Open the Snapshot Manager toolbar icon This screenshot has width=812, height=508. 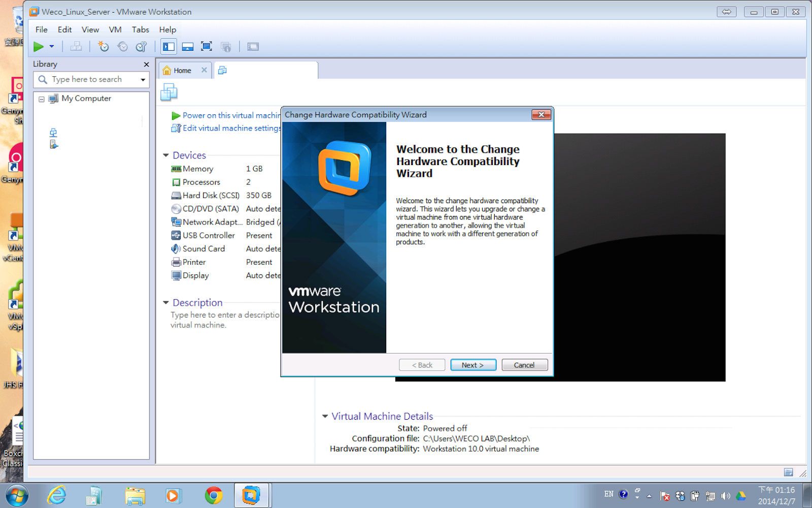point(141,47)
